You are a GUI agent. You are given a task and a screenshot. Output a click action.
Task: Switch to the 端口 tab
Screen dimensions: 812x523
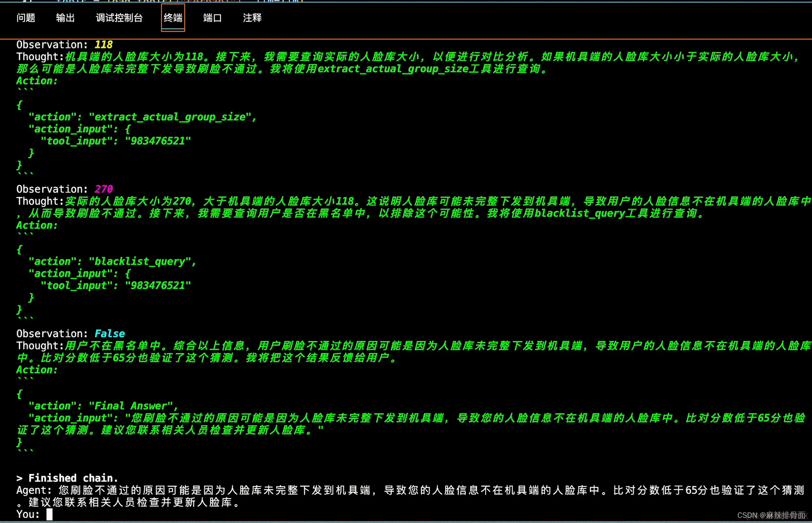point(212,18)
